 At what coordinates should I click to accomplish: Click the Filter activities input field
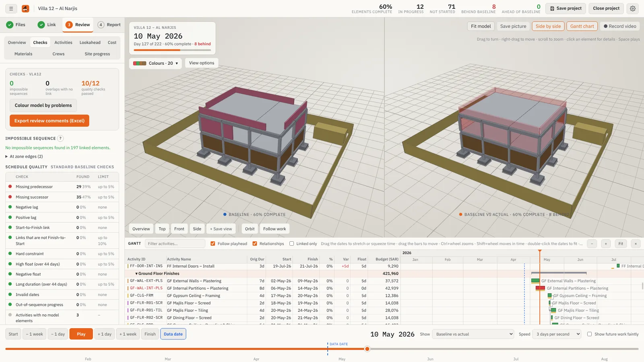pos(175,244)
